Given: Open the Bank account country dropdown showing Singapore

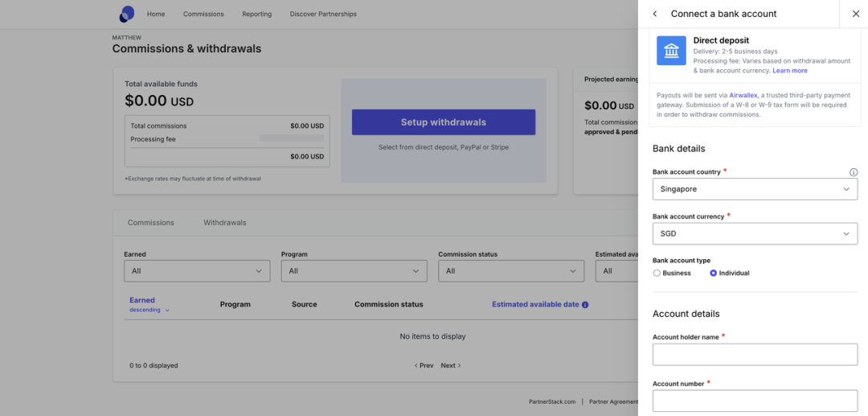Looking at the screenshot, I should click(755, 189).
